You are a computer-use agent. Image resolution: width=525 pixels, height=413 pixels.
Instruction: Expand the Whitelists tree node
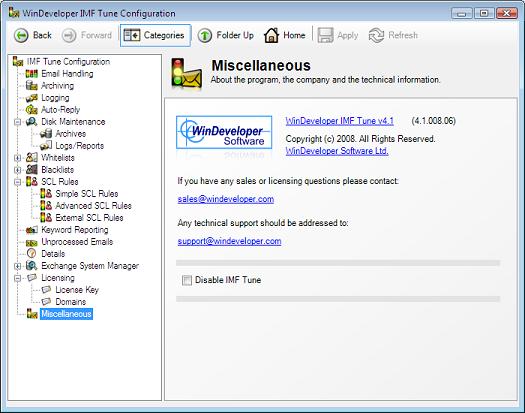coord(18,158)
